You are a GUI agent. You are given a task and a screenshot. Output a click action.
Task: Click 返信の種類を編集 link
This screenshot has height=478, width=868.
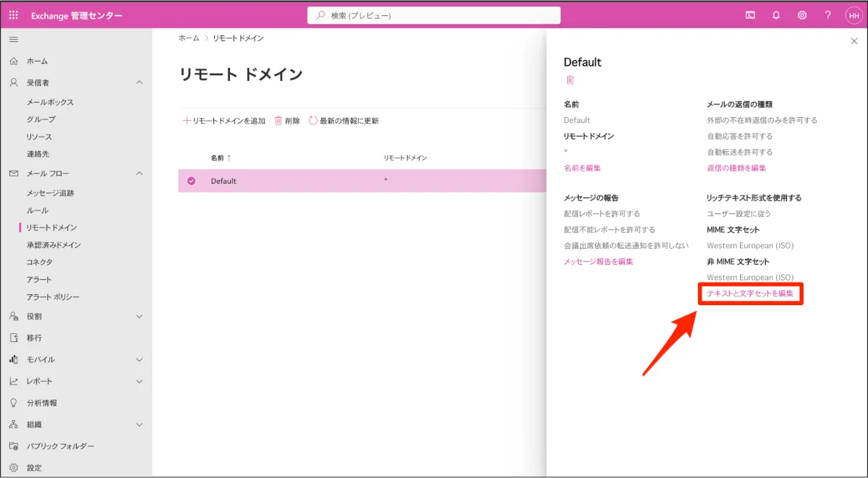[x=736, y=168]
